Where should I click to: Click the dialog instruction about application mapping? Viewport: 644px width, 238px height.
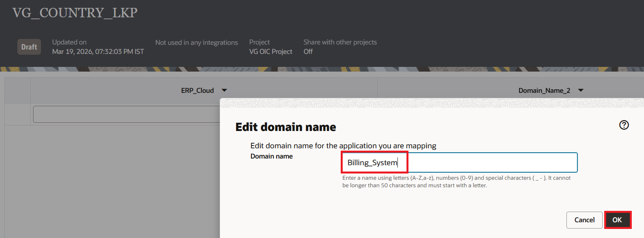pos(343,146)
